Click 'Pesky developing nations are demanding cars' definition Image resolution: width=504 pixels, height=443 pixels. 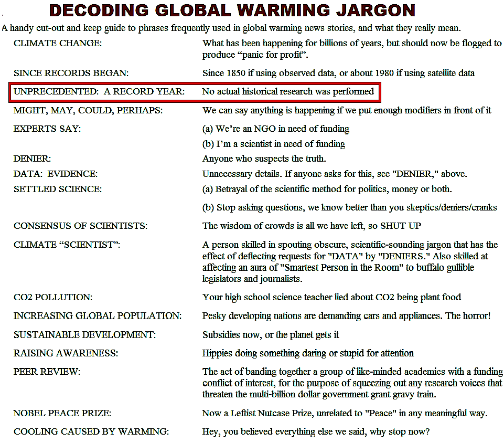point(347,317)
